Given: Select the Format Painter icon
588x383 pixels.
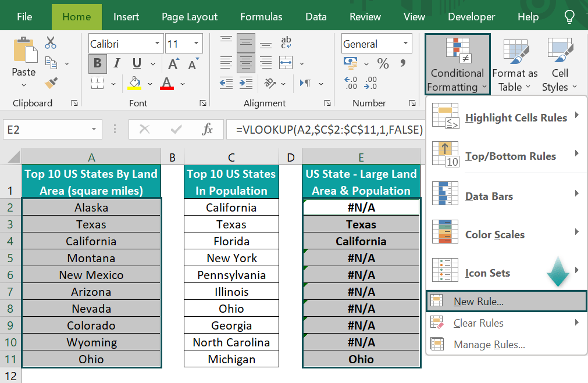Looking at the screenshot, I should coord(51,83).
